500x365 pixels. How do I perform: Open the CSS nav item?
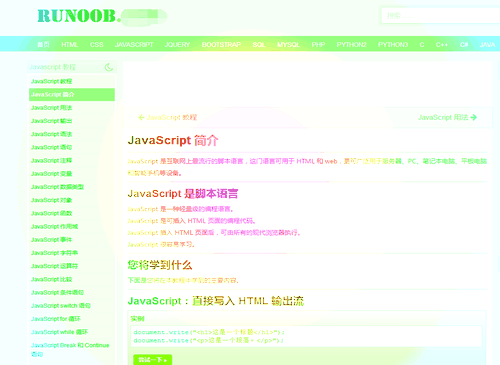tap(97, 45)
